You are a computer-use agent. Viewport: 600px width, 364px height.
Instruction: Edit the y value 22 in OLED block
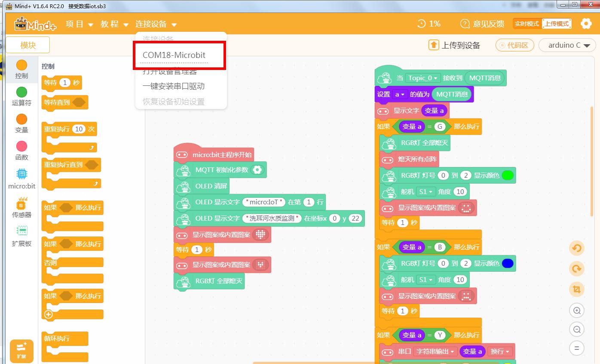pyautogui.click(x=355, y=218)
